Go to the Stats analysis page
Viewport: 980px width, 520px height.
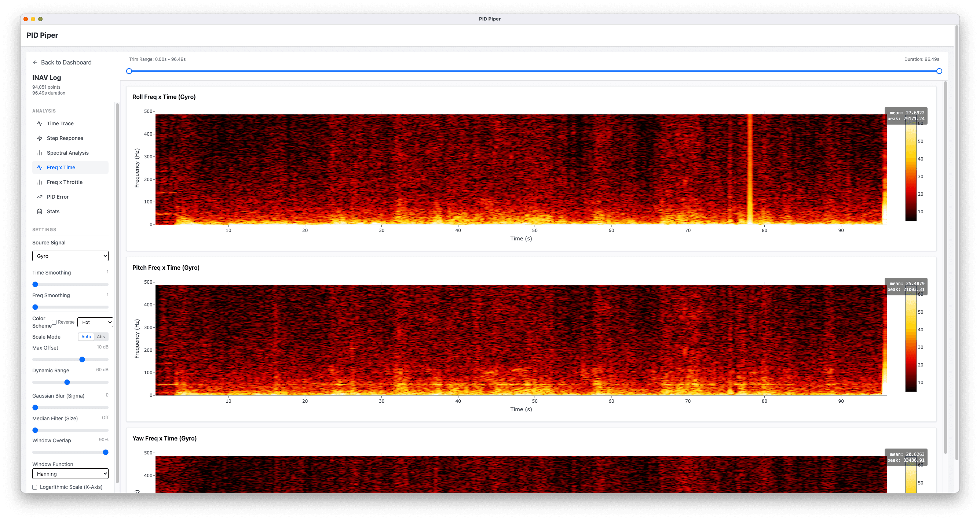53,211
